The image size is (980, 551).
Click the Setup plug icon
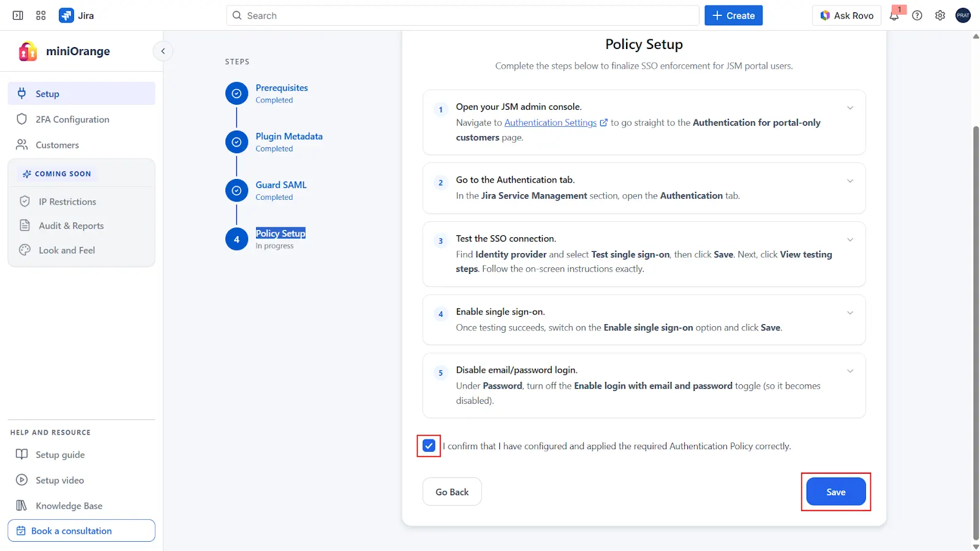tap(22, 93)
